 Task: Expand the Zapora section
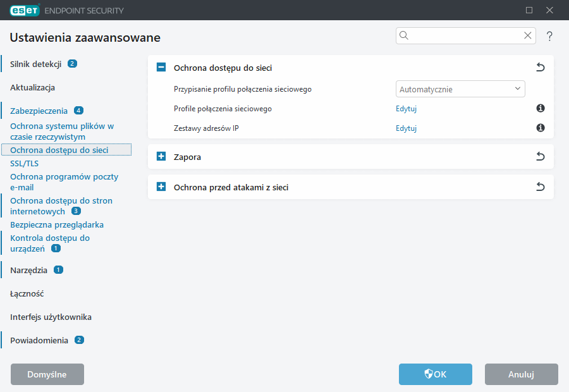click(x=161, y=157)
